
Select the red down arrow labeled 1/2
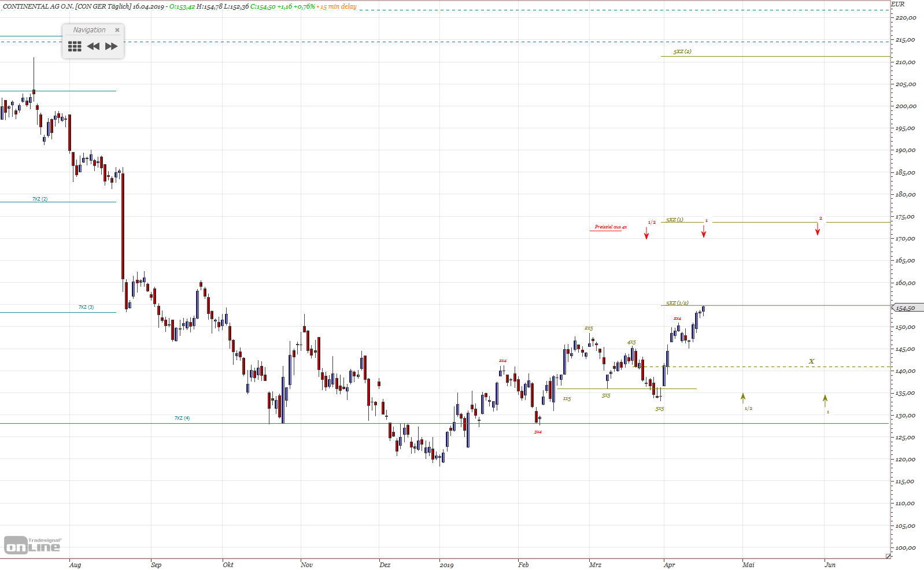[646, 232]
